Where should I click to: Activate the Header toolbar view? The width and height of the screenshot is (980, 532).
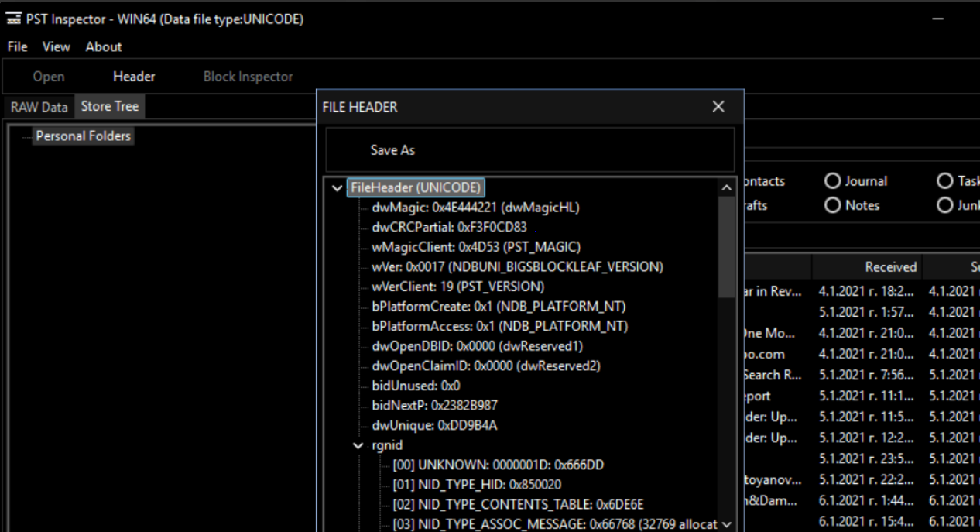click(133, 76)
